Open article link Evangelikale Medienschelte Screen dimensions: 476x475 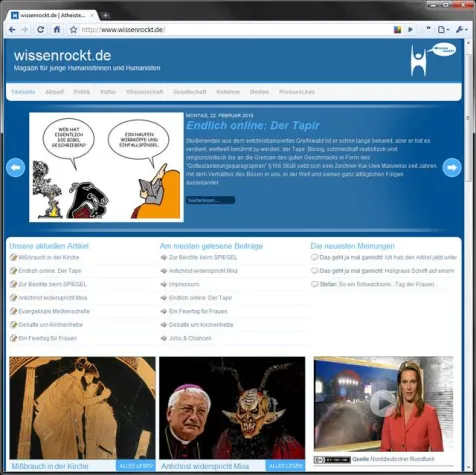coord(54,311)
